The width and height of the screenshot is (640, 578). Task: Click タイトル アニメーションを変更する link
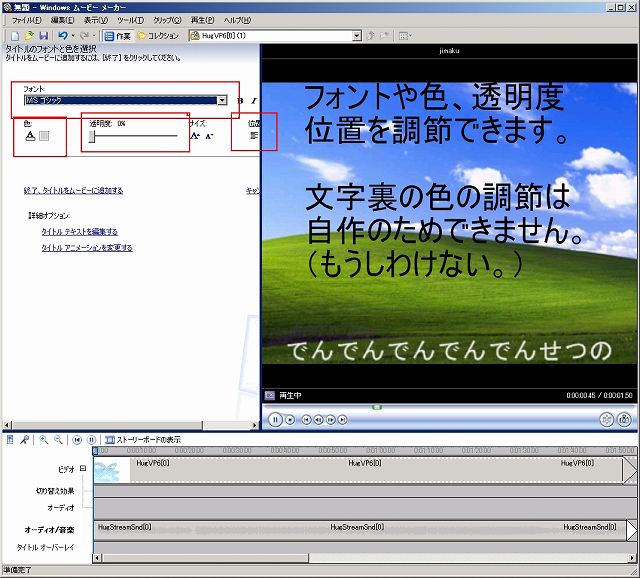(x=87, y=248)
